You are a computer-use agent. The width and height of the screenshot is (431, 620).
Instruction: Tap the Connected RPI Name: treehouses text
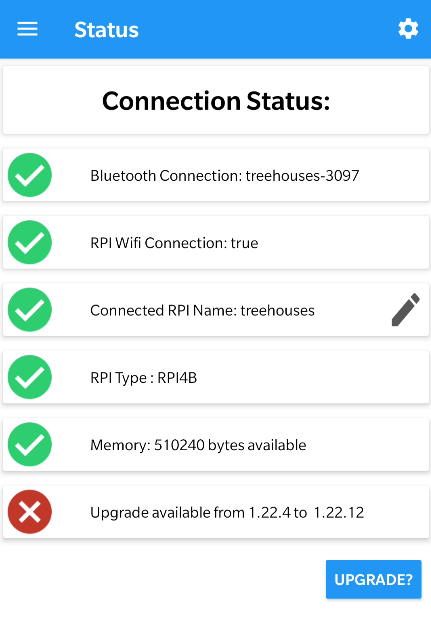[202, 310]
